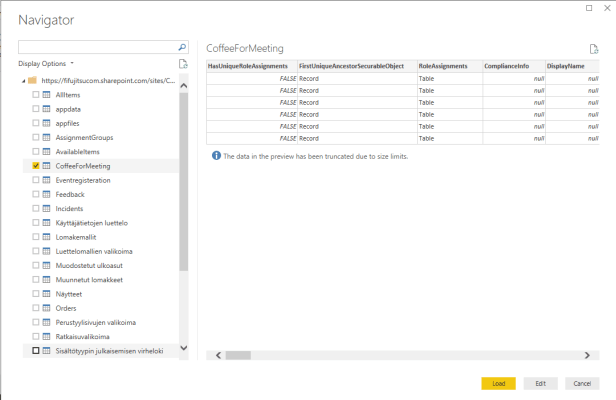Maximize the Navigator window
This screenshot has height=400, width=616.
[589, 8]
